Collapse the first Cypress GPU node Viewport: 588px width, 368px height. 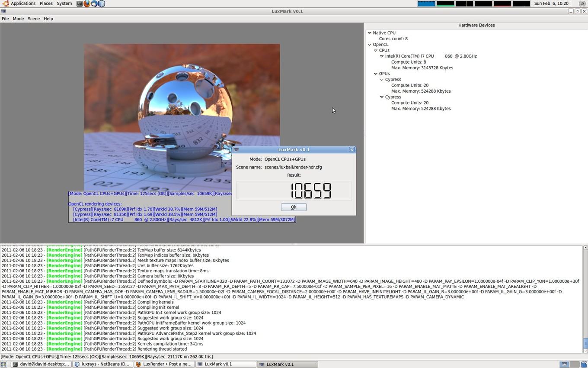pos(382,80)
